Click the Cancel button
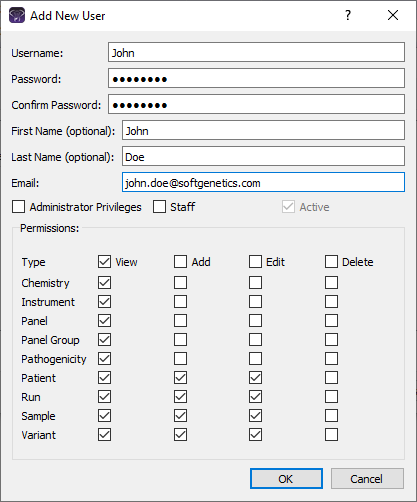Screen dimensions: 417x502 point(367,479)
